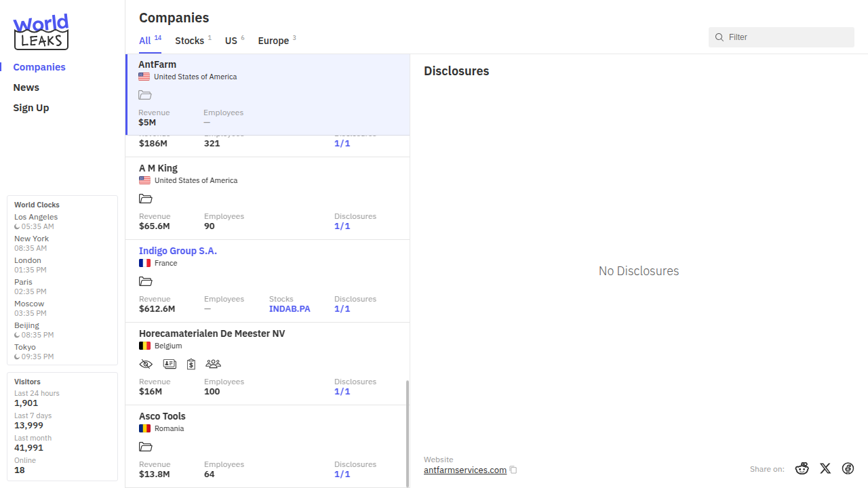The width and height of the screenshot is (868, 488).
Task: Click Tokyo clock entry
Action: pyautogui.click(x=34, y=352)
